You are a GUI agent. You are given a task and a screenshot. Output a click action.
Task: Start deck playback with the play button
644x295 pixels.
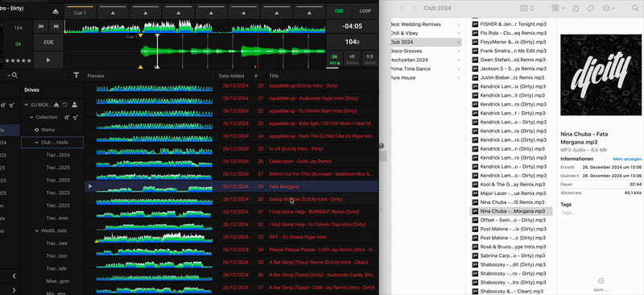(x=48, y=60)
